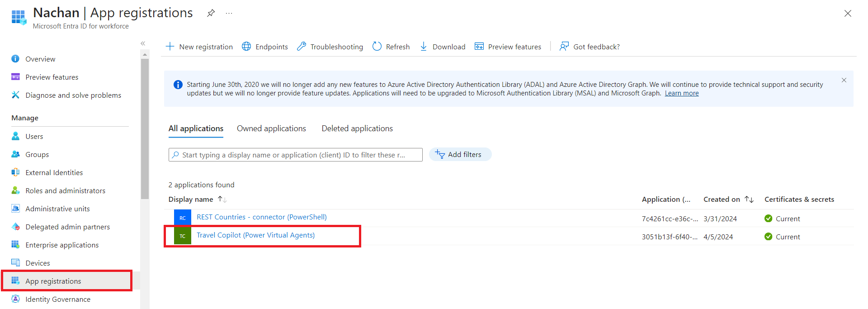Pin the App registrations page
Viewport: 868px width, 309px height.
point(211,13)
